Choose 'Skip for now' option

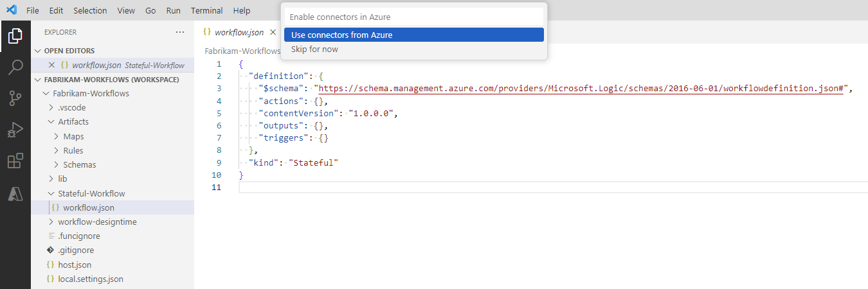click(x=314, y=49)
